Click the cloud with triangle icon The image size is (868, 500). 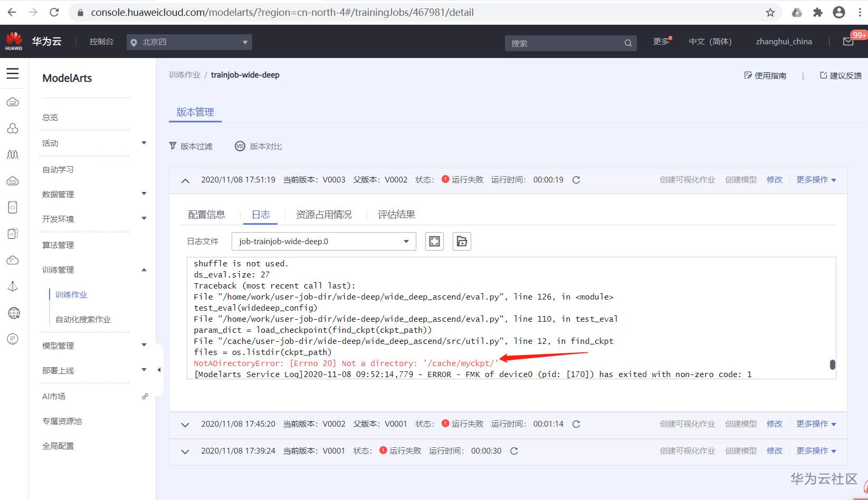coord(13,260)
